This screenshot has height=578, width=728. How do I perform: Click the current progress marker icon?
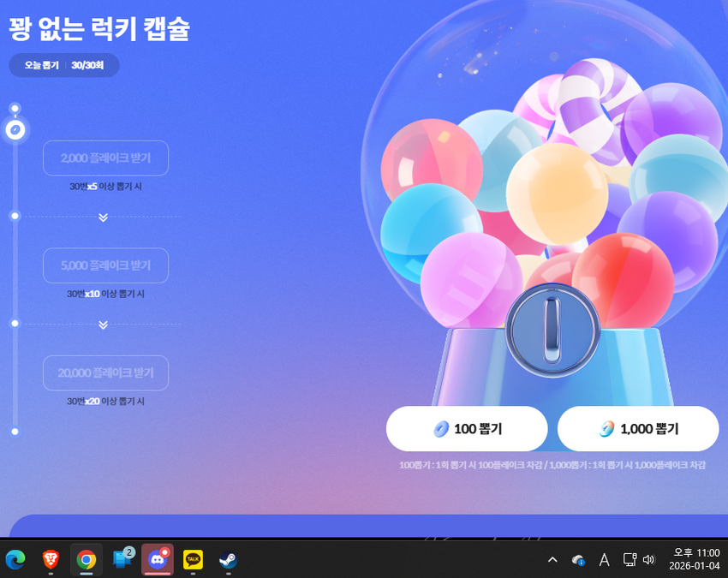pyautogui.click(x=15, y=130)
